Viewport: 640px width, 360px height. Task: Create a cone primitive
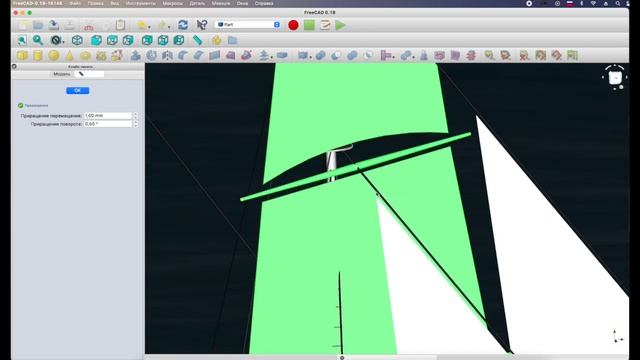click(69, 55)
